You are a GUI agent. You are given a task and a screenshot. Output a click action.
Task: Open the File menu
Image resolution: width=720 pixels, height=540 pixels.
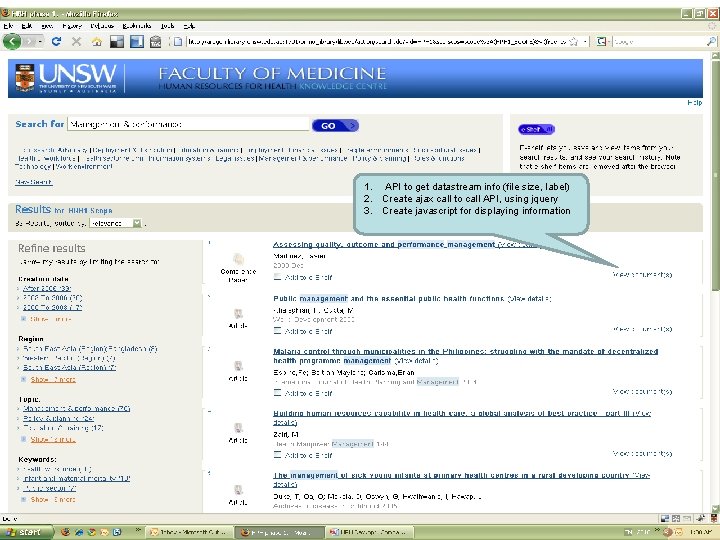(x=8, y=26)
